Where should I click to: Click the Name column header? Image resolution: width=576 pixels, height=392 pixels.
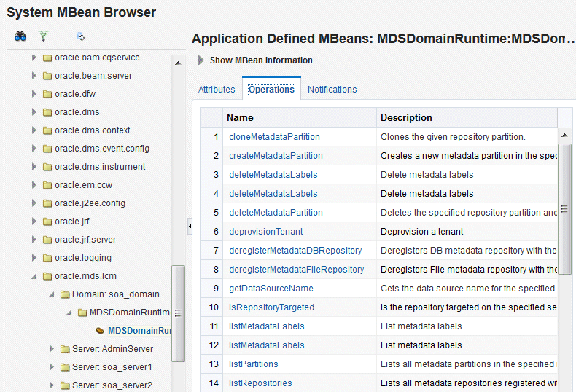point(300,117)
